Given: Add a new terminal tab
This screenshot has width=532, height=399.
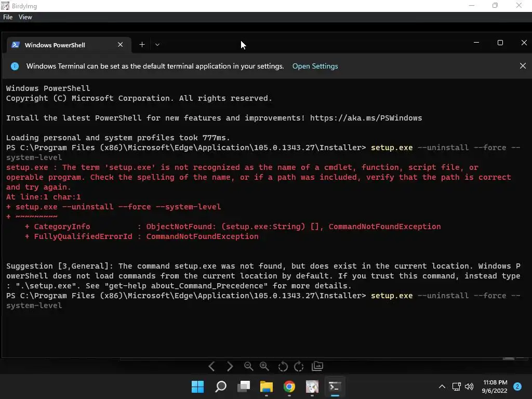Looking at the screenshot, I should [x=142, y=45].
